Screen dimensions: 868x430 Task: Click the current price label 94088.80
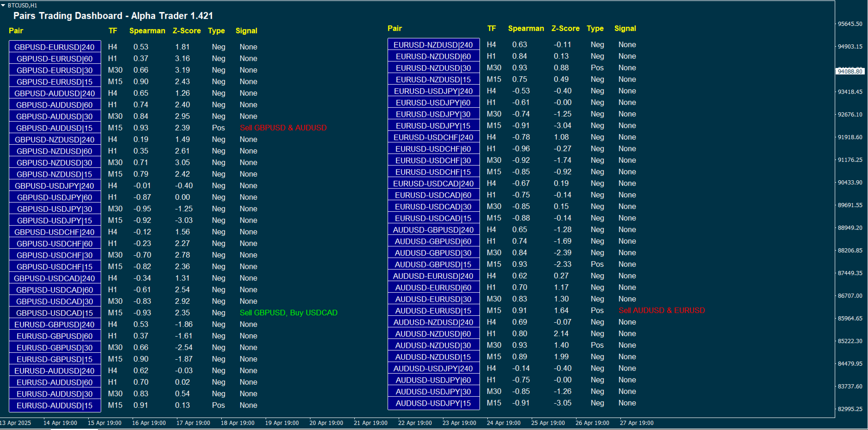coord(850,71)
